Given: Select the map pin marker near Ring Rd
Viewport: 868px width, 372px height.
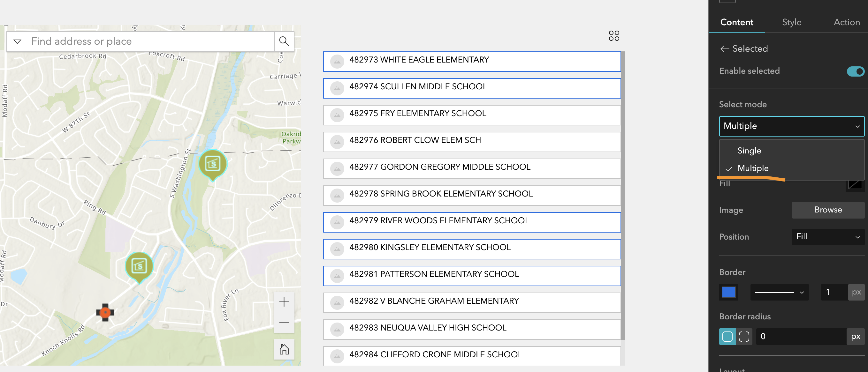Looking at the screenshot, I should pos(139,266).
